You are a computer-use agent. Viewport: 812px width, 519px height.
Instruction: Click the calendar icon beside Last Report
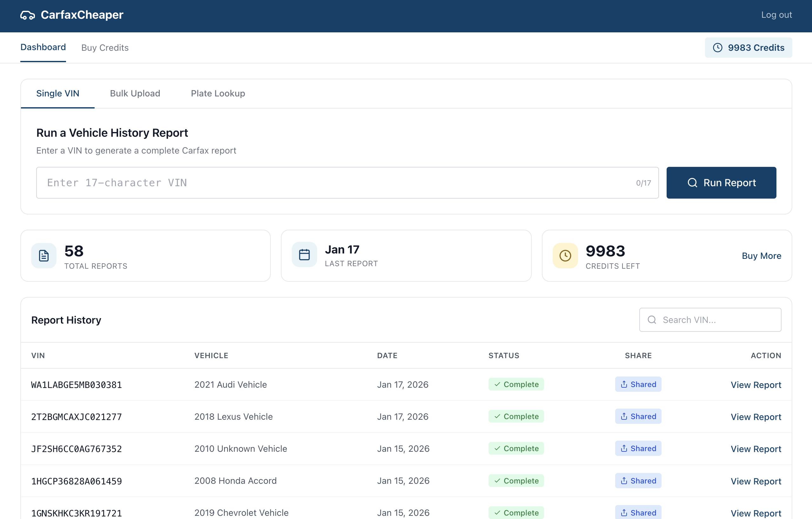(x=304, y=254)
